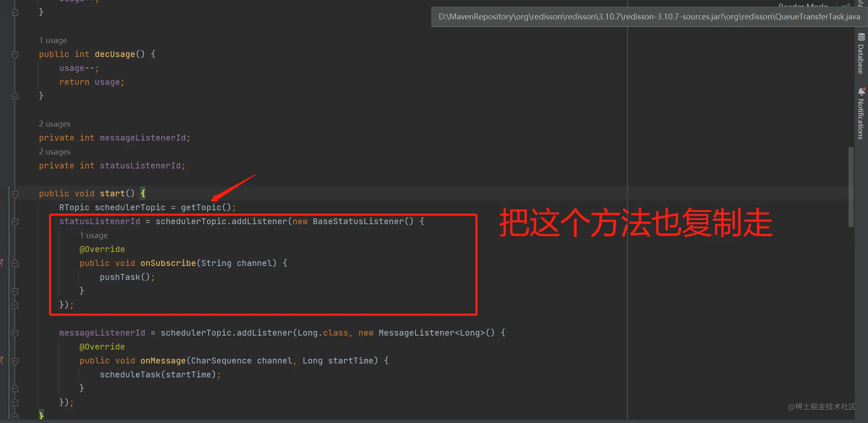Click the scheduleTask(startTime) call
Image resolution: width=868 pixels, height=423 pixels.
tap(158, 374)
